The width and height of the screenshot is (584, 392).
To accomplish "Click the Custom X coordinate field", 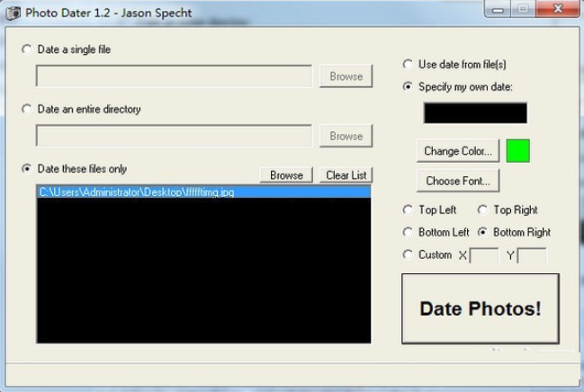I will click(484, 255).
